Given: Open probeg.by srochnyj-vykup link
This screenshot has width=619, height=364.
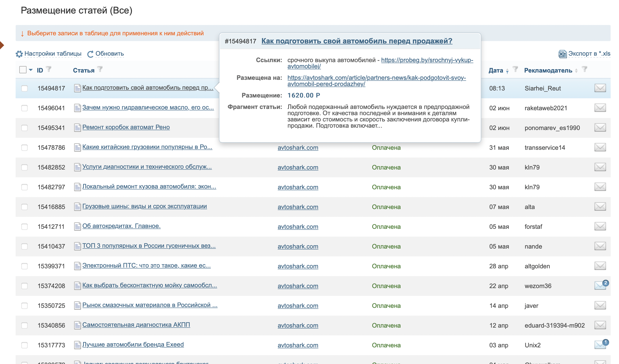Looking at the screenshot, I should [380, 63].
